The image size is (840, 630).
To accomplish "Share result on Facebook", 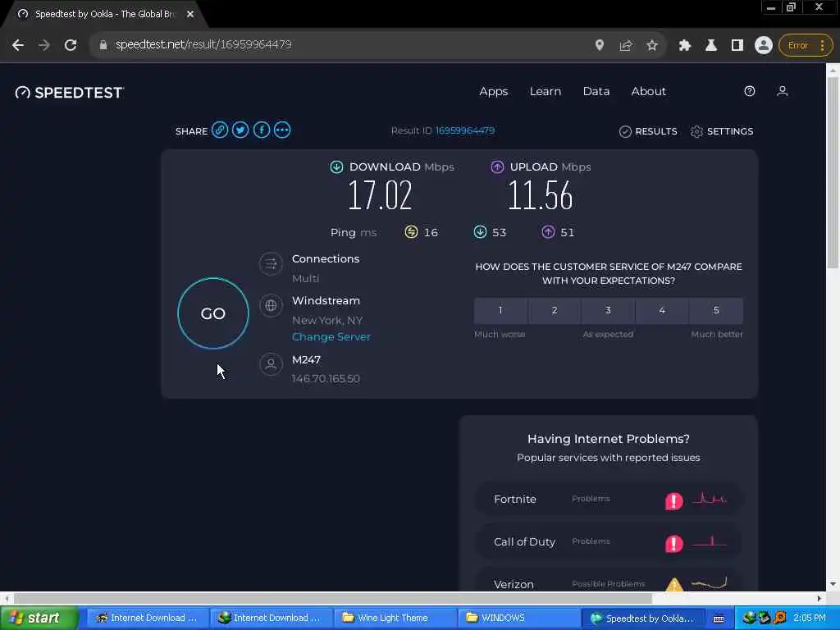I will (262, 130).
